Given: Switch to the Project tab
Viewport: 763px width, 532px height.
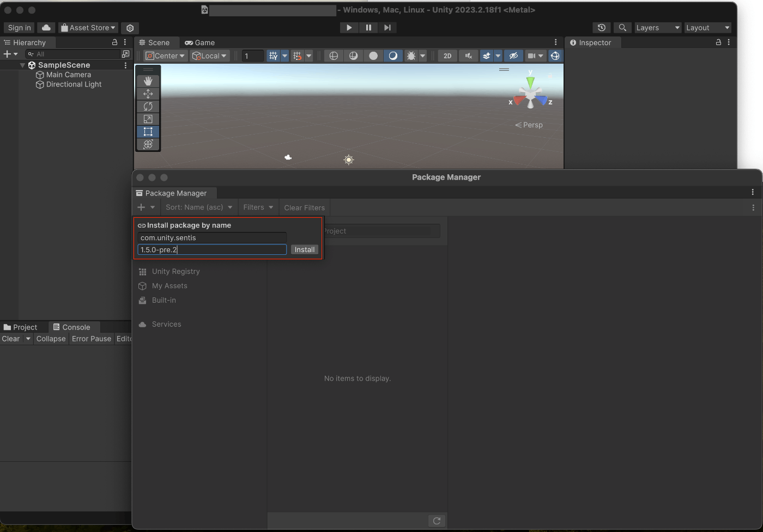Looking at the screenshot, I should point(21,327).
